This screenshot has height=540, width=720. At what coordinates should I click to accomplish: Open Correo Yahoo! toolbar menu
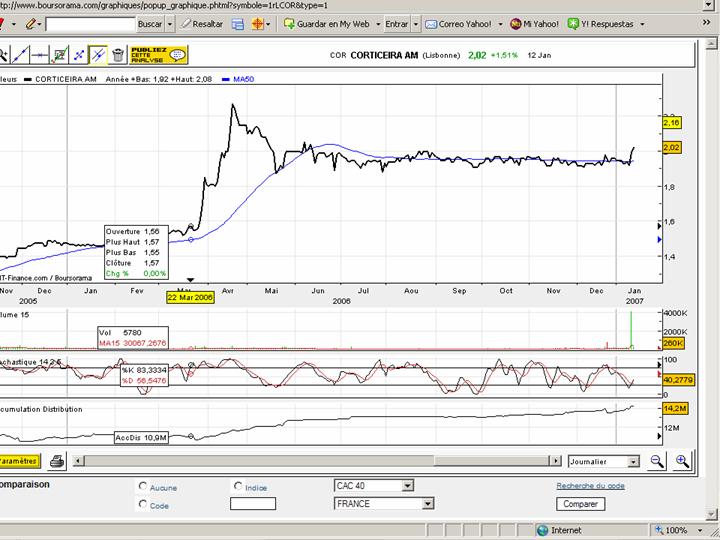pyautogui.click(x=460, y=23)
